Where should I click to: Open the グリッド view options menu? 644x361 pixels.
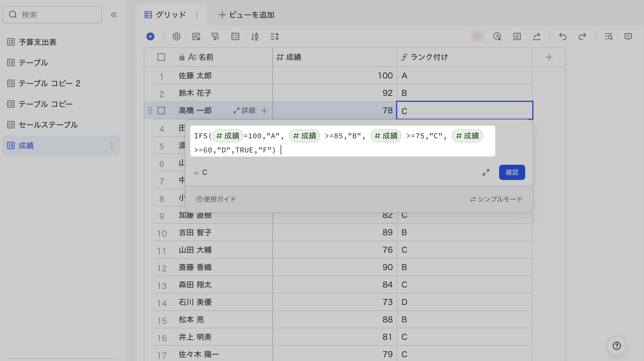(x=197, y=15)
